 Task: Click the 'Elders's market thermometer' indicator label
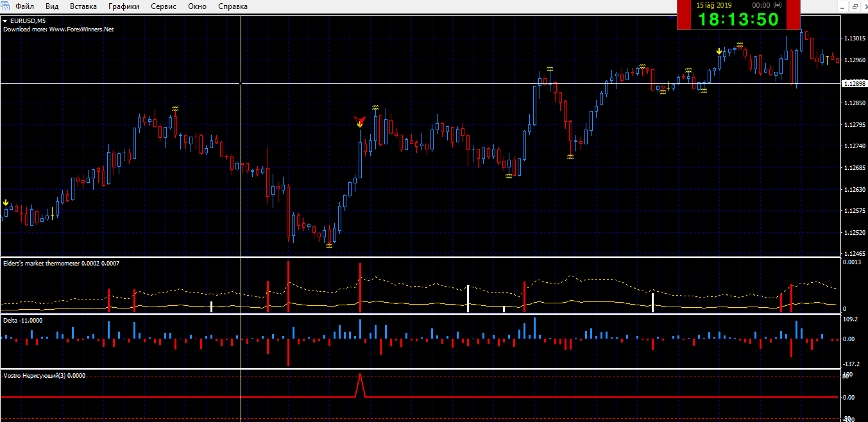[42, 264]
